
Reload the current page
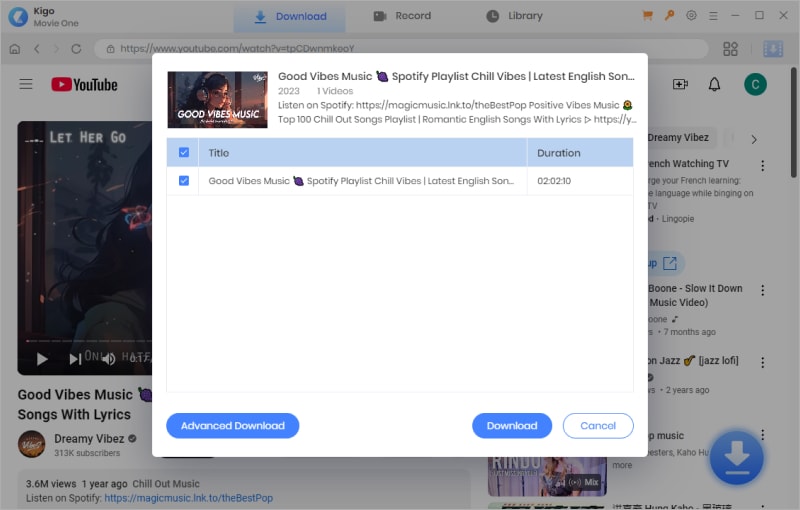tap(76, 49)
